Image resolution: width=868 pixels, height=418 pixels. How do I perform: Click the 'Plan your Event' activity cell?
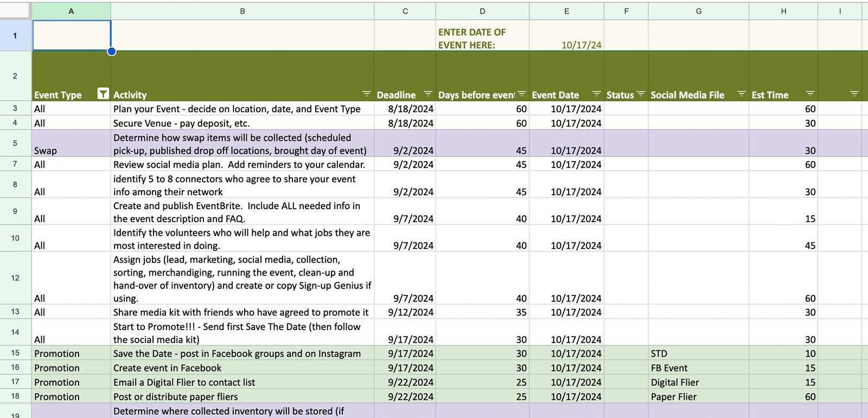(x=242, y=108)
